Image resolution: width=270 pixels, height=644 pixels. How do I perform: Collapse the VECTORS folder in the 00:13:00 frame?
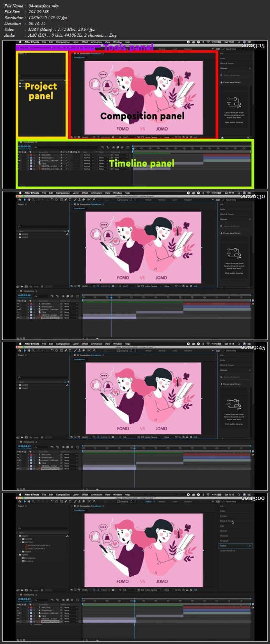20,542
